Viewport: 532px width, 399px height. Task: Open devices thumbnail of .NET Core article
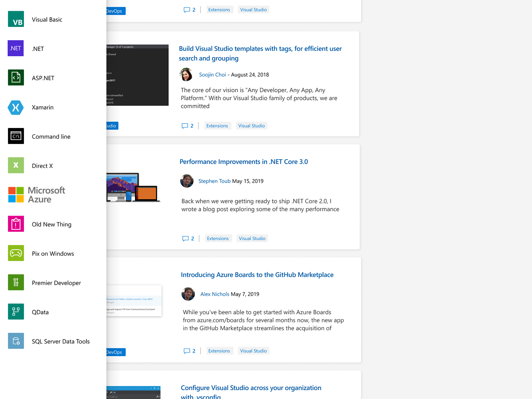pyautogui.click(x=133, y=187)
